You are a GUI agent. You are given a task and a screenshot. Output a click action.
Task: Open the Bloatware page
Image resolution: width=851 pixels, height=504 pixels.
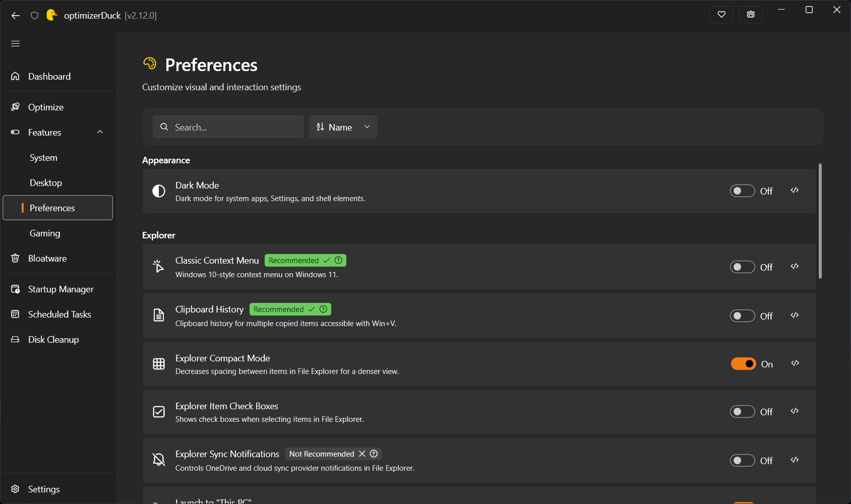coord(57,259)
